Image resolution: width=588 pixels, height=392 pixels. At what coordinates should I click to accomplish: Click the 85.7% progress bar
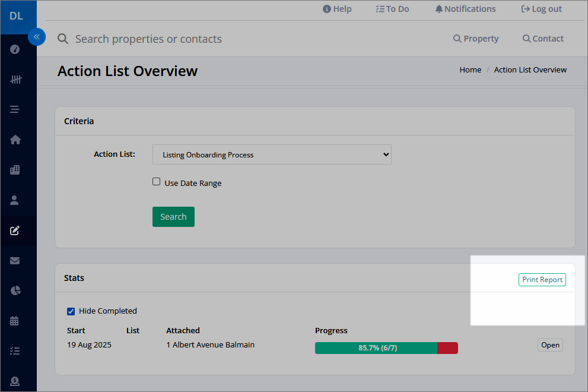(386, 348)
